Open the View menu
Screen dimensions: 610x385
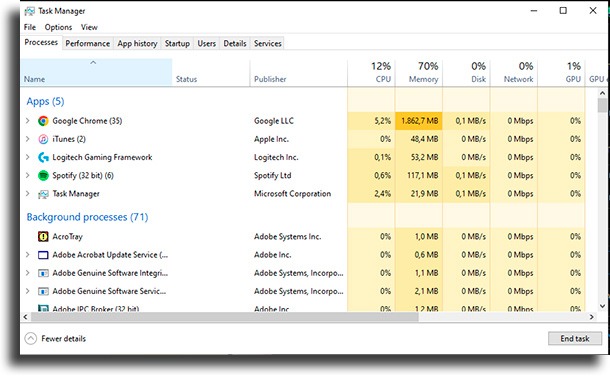pyautogui.click(x=89, y=27)
